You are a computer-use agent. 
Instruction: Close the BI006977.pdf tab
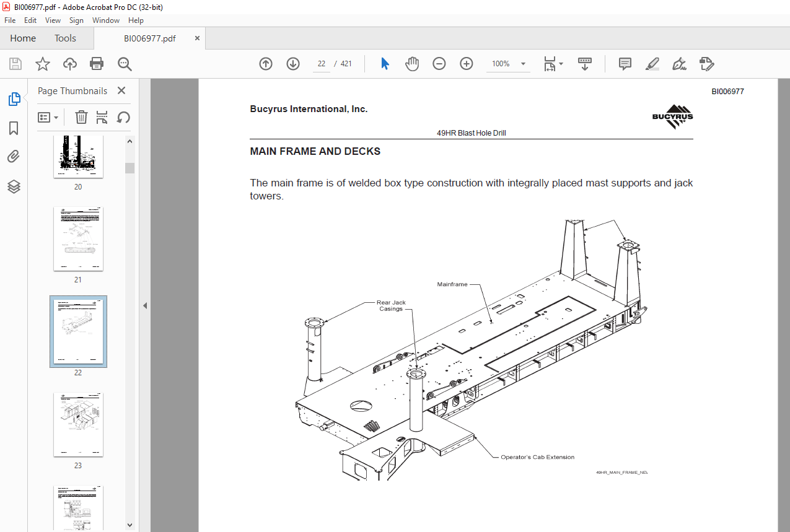[x=197, y=38]
